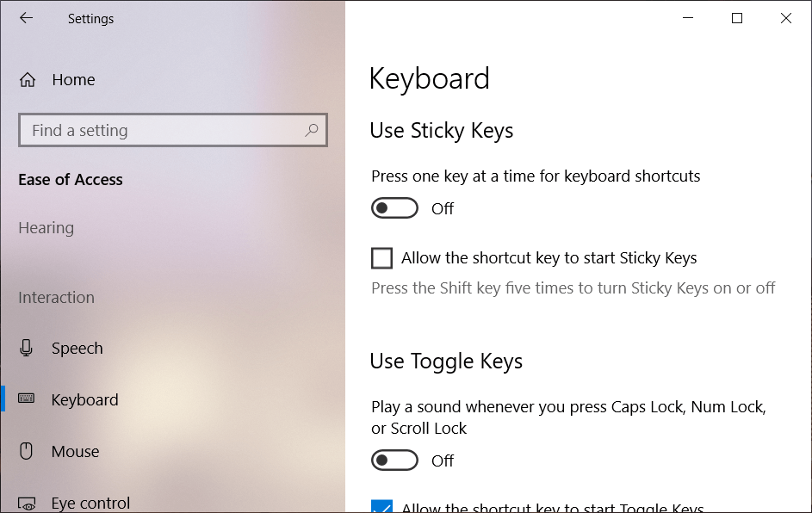This screenshot has width=812, height=513.
Task: Click the Mouse icon in sidebar
Action: [x=27, y=451]
